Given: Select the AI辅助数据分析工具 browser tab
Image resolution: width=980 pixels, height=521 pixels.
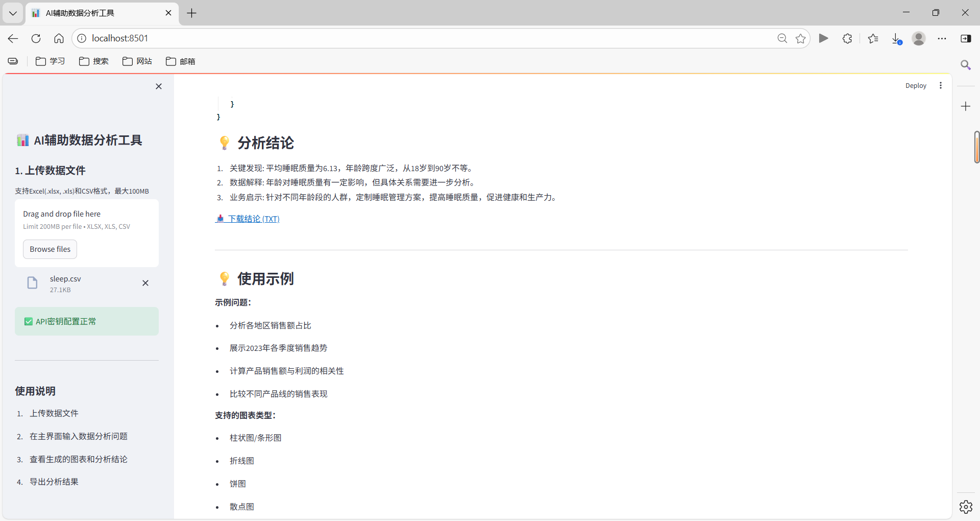Looking at the screenshot, I should pos(101,13).
